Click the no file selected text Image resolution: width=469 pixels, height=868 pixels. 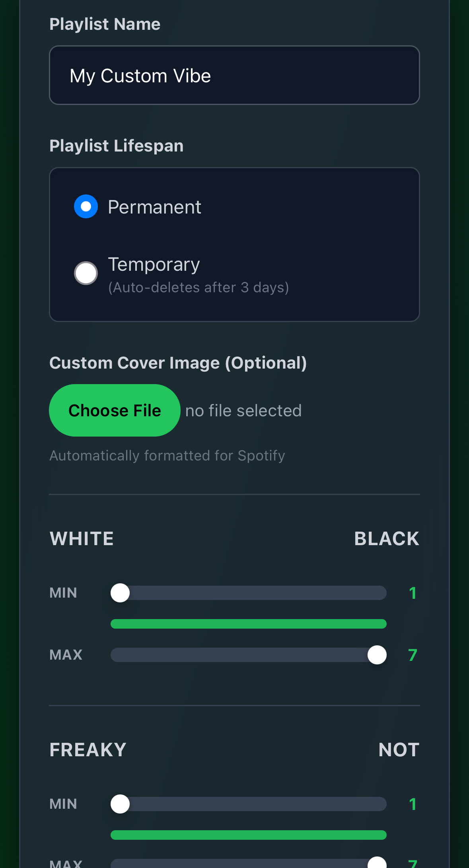tap(243, 410)
